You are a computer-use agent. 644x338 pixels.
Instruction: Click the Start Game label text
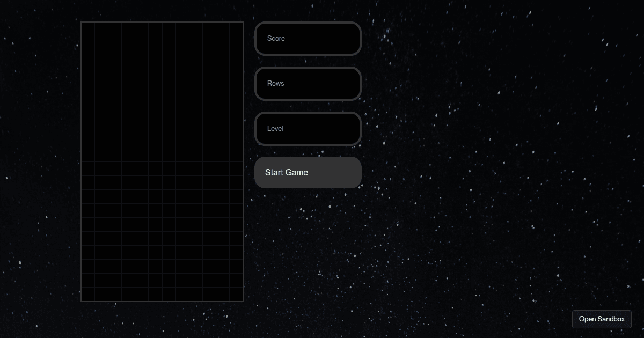coord(286,172)
